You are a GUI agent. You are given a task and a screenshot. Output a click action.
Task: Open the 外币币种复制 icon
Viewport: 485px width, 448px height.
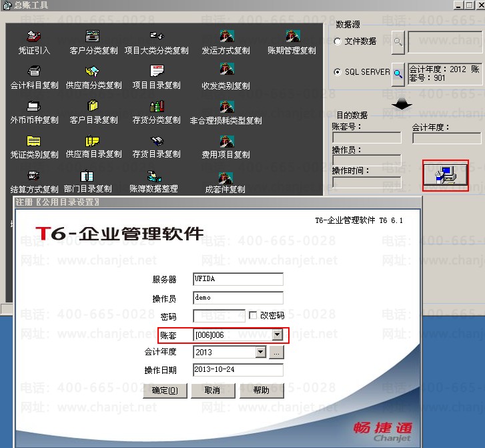pyautogui.click(x=34, y=106)
